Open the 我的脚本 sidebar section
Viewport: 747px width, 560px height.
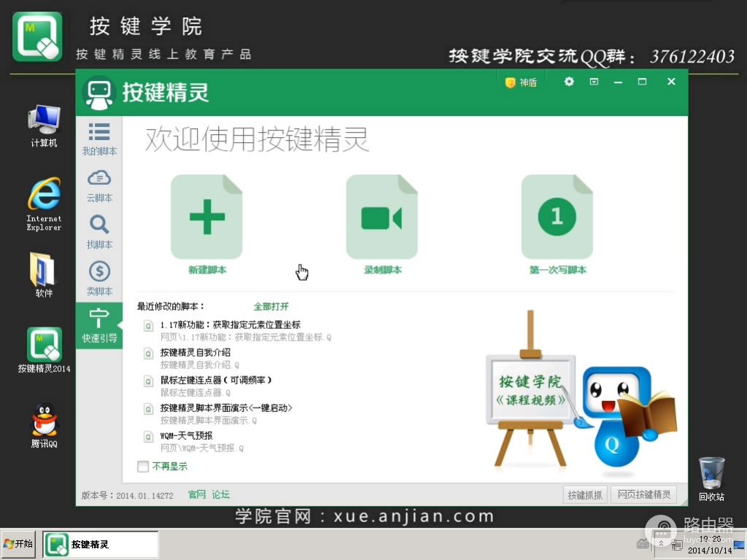99,139
